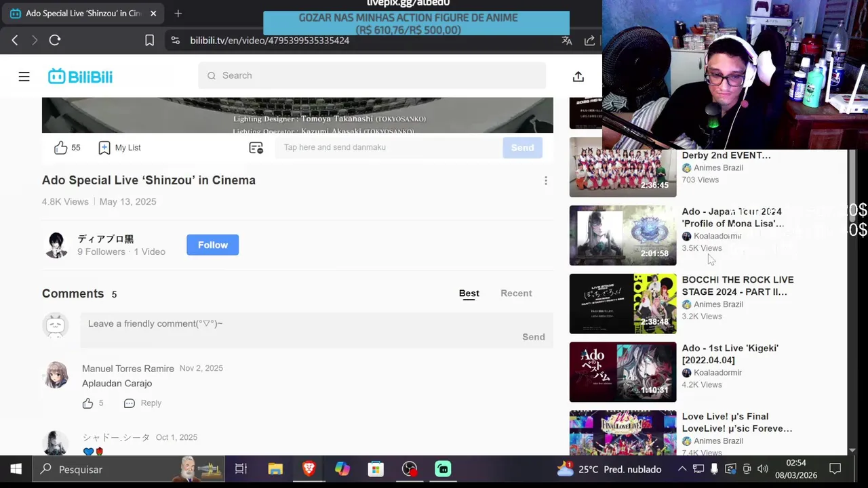Click the microphone tray icon

click(714, 469)
